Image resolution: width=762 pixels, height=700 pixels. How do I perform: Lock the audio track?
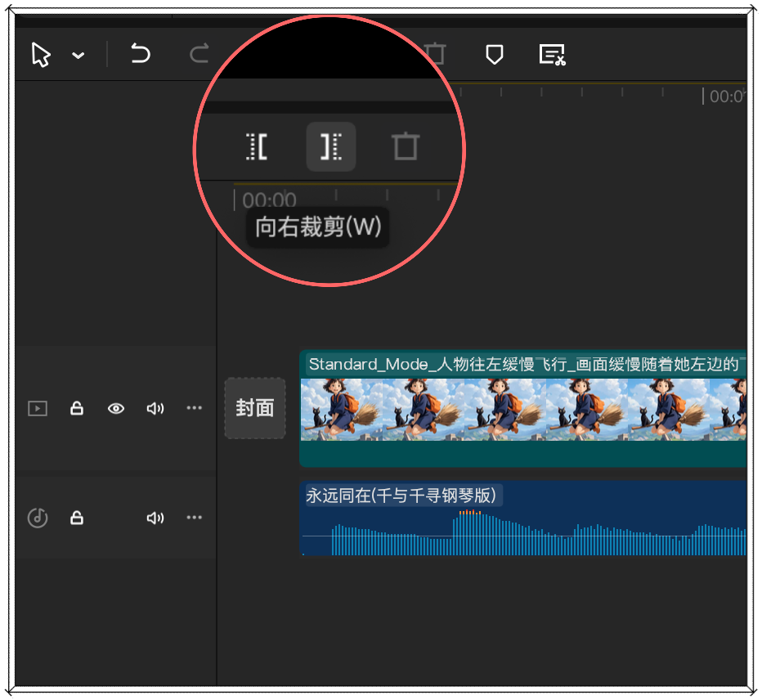coord(77,518)
